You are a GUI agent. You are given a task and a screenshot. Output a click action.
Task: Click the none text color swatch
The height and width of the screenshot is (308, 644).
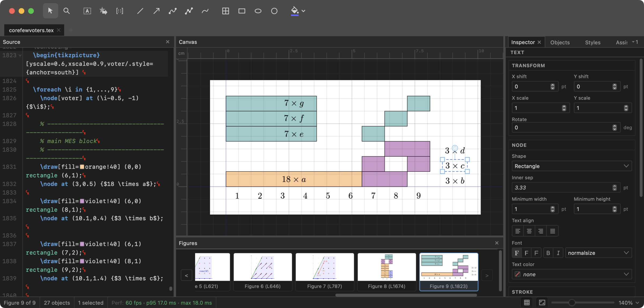tap(518, 274)
